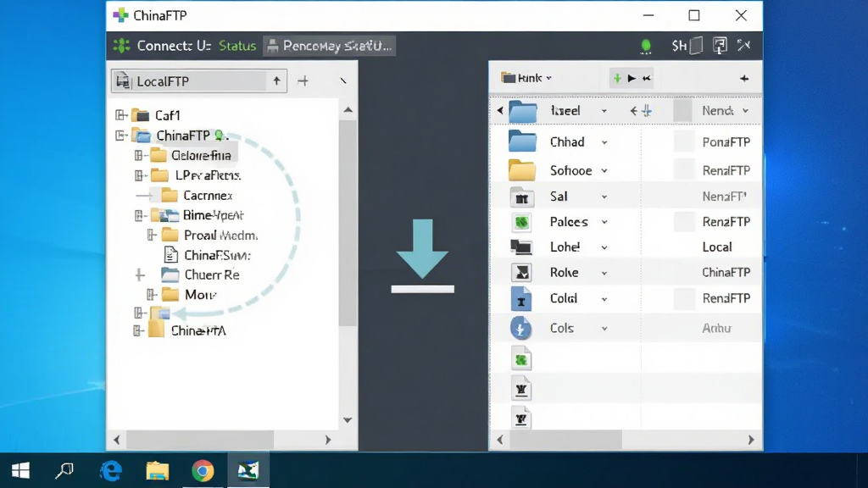Click the rewind icon in the remote toolbar

[x=647, y=79]
